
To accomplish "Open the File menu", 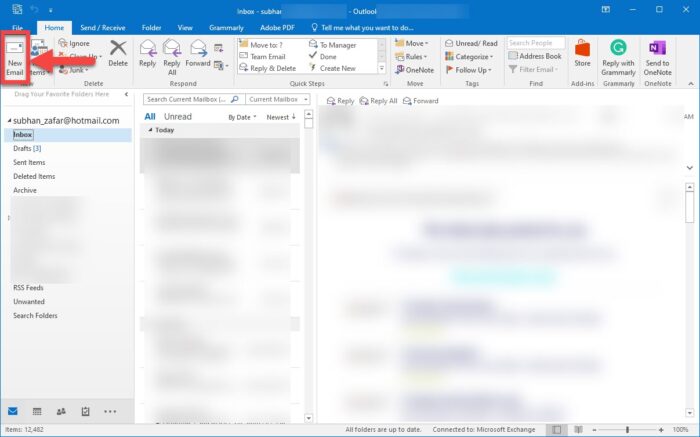I will pos(17,28).
